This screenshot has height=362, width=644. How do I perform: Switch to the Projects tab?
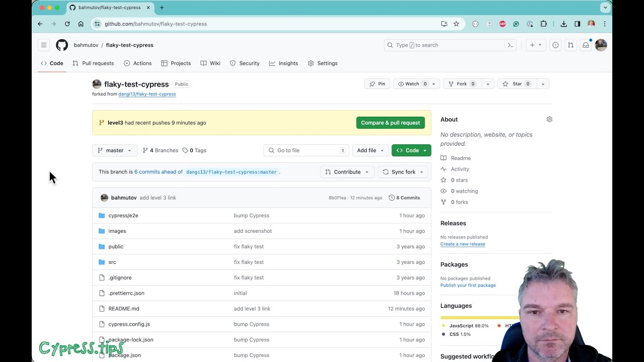click(x=176, y=63)
